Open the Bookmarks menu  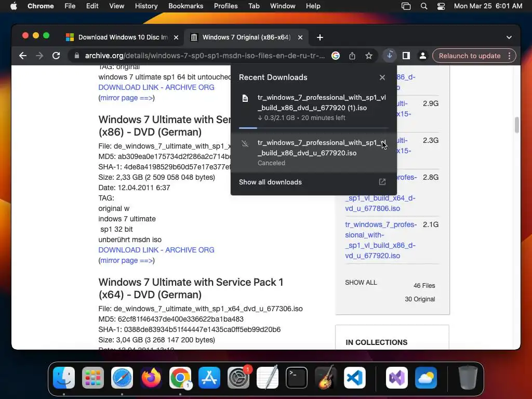(185, 6)
